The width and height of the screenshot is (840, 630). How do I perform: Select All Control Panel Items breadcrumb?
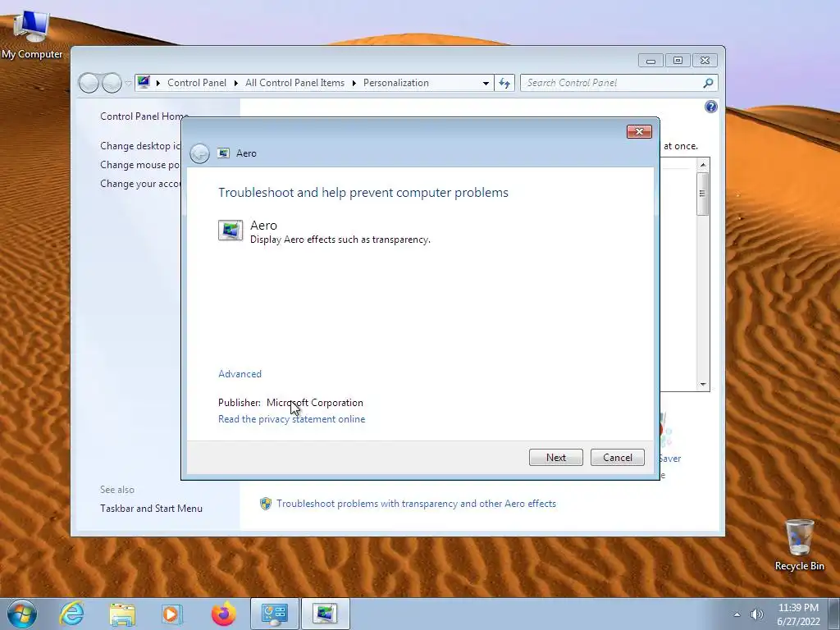pos(294,83)
